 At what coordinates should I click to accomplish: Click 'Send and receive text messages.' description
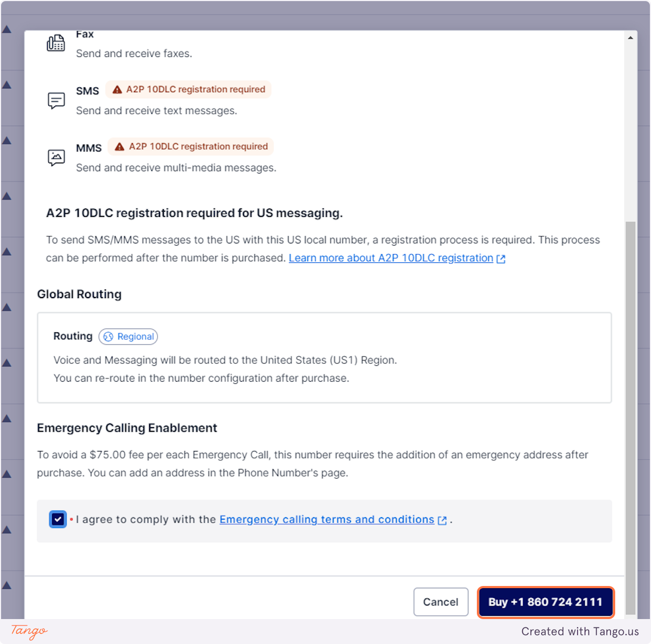(157, 111)
